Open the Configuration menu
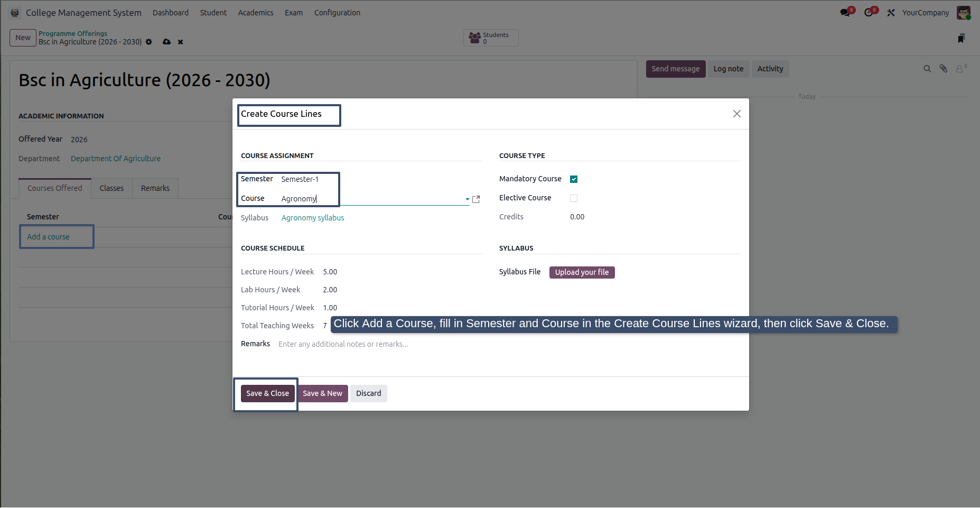This screenshot has width=980, height=508. click(337, 13)
